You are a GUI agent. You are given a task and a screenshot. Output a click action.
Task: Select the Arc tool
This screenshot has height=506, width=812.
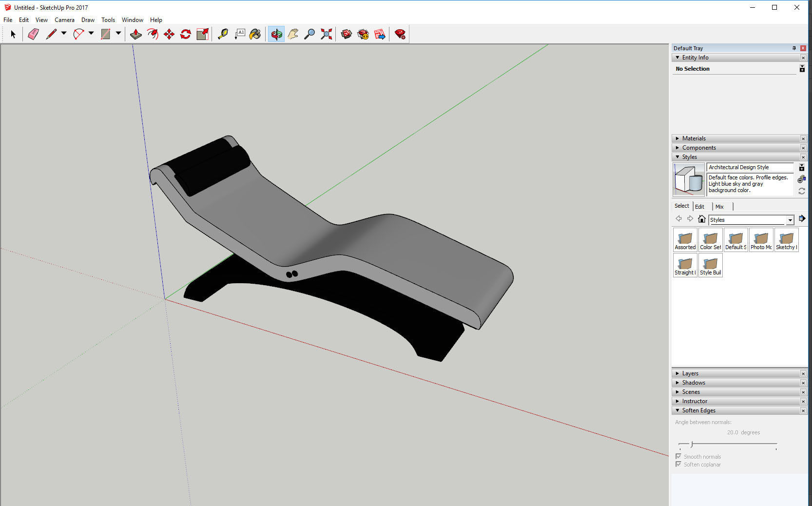(x=78, y=34)
